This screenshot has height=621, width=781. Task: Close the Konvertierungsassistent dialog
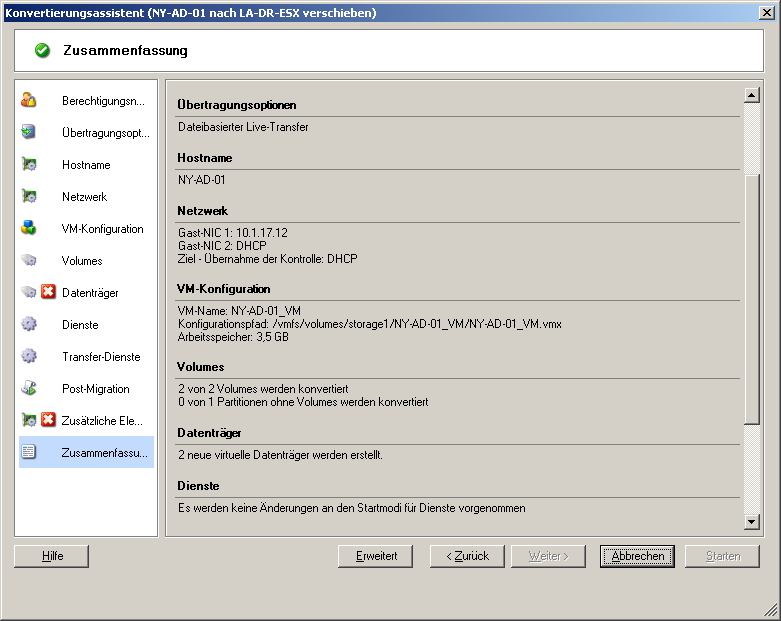767,12
